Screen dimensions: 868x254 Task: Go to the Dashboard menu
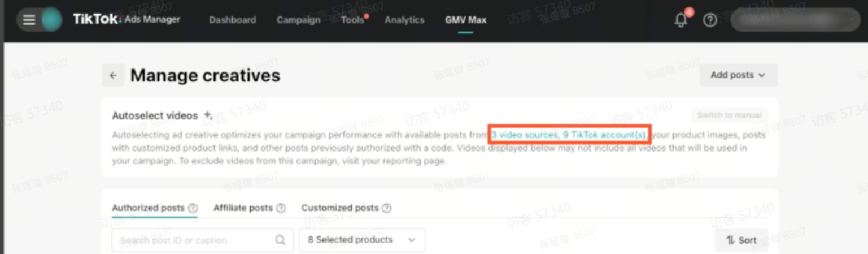click(232, 20)
